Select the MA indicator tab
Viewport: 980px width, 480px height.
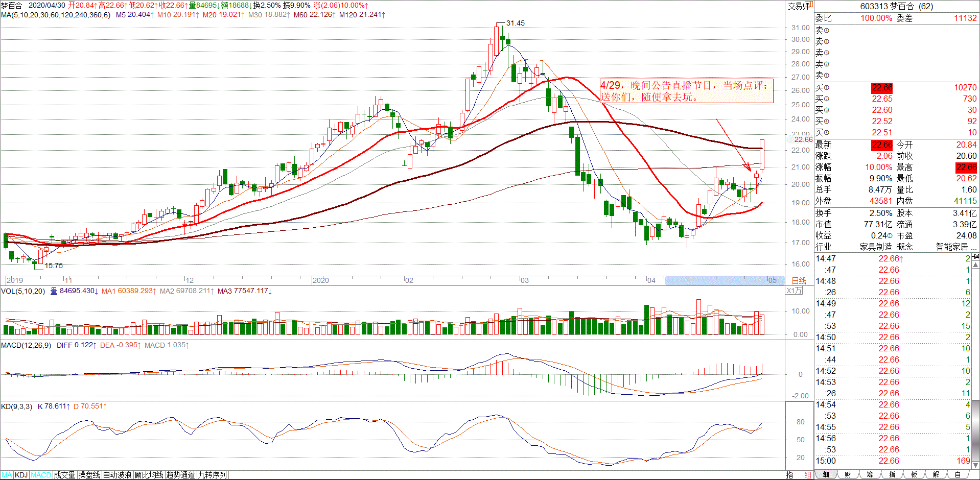pyautogui.click(x=7, y=475)
